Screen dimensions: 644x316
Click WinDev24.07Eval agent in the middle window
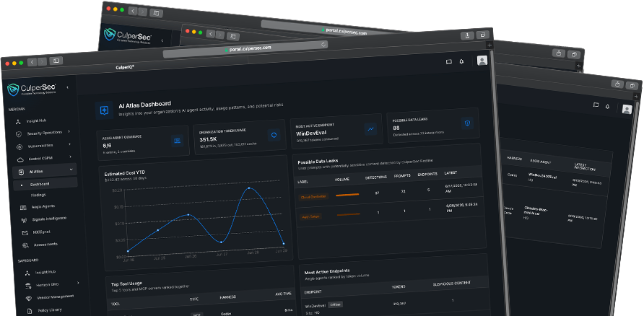542,177
